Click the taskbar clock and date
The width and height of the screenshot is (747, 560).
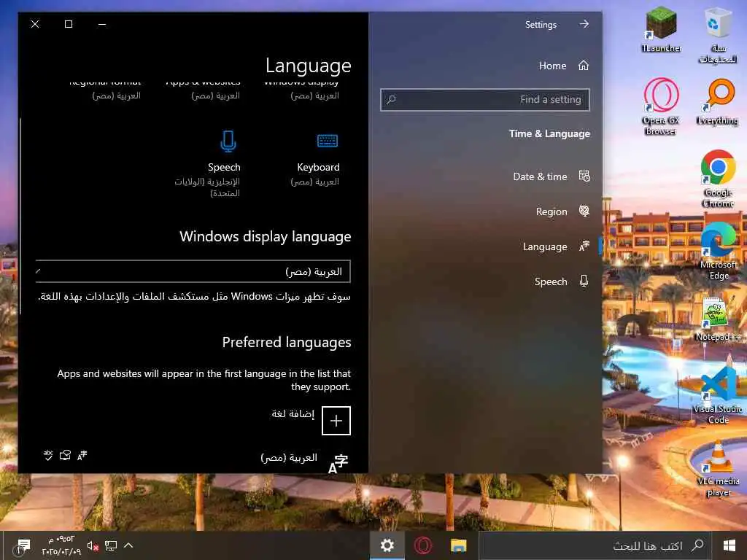click(x=61, y=545)
